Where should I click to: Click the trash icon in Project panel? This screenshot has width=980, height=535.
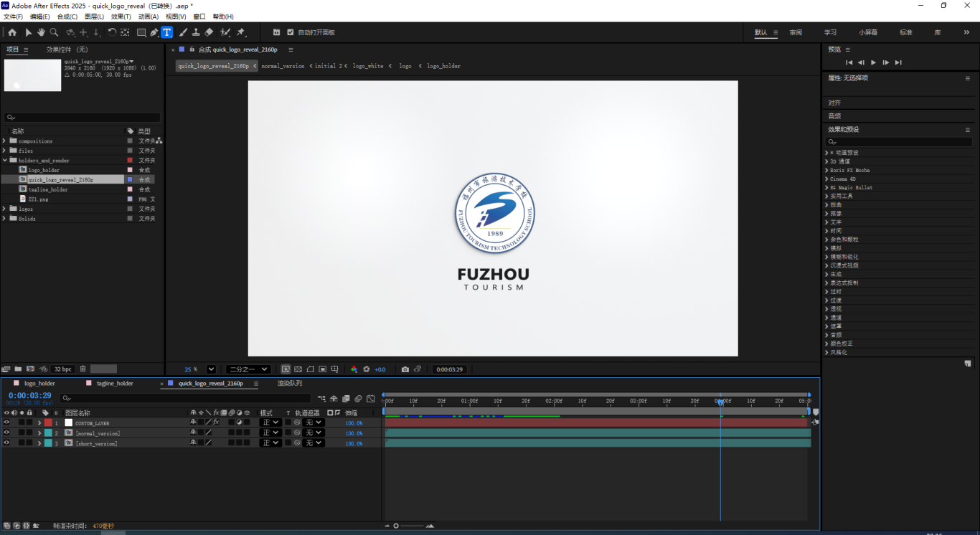[83, 369]
